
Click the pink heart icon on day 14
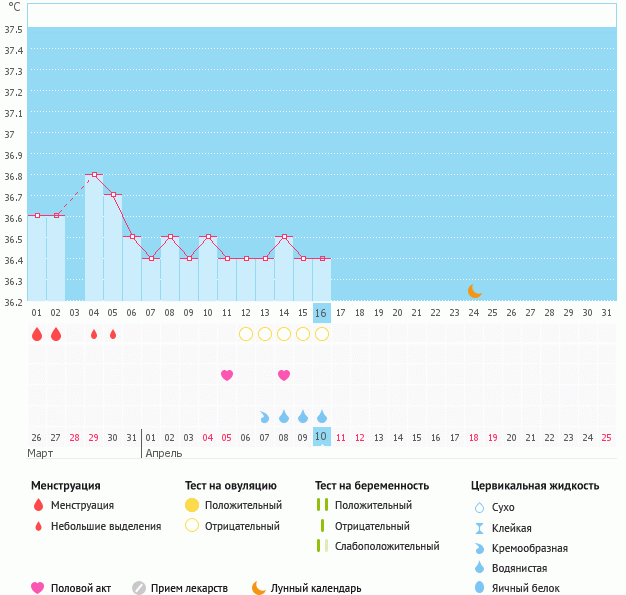tap(284, 375)
